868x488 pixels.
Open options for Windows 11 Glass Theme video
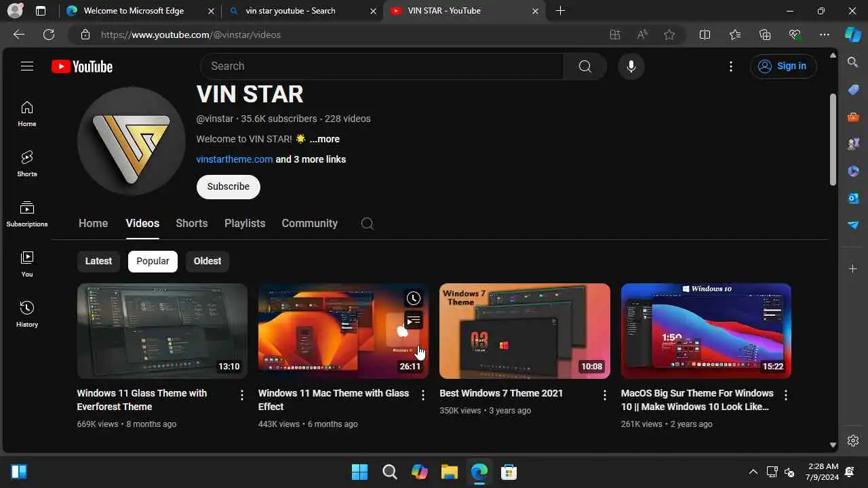click(x=242, y=395)
